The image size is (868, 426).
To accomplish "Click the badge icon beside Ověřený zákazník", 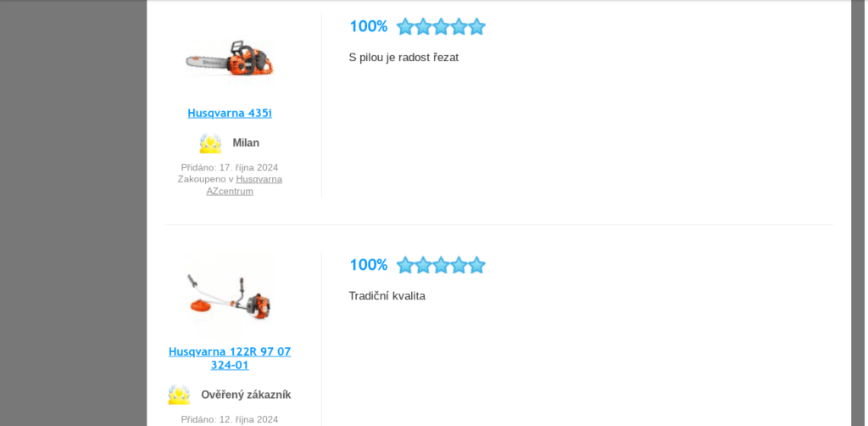I will tap(179, 395).
